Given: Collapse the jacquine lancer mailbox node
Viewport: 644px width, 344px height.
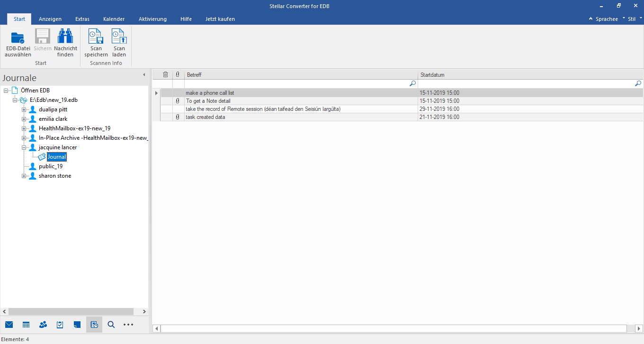Looking at the screenshot, I should 24,147.
